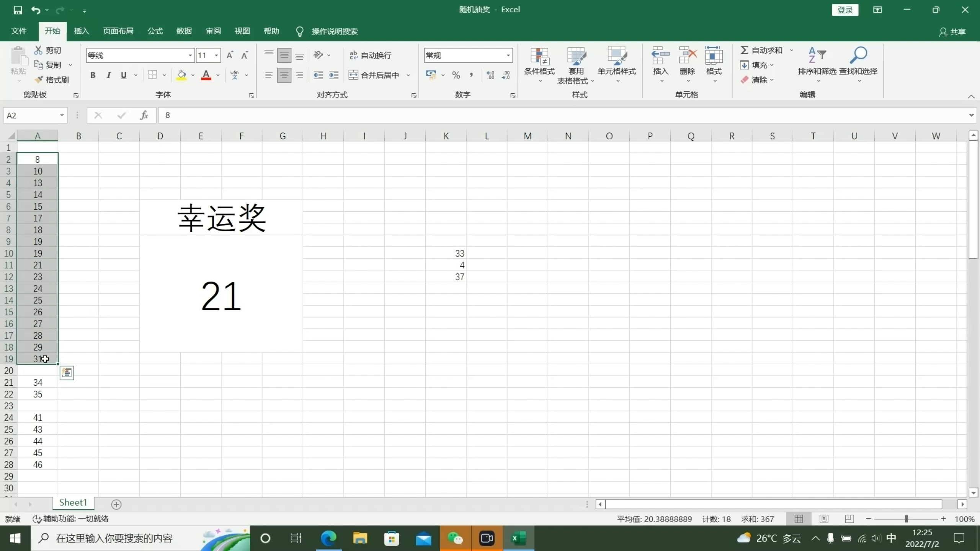Click the Percent Style icon
980x551 pixels.
(x=456, y=75)
